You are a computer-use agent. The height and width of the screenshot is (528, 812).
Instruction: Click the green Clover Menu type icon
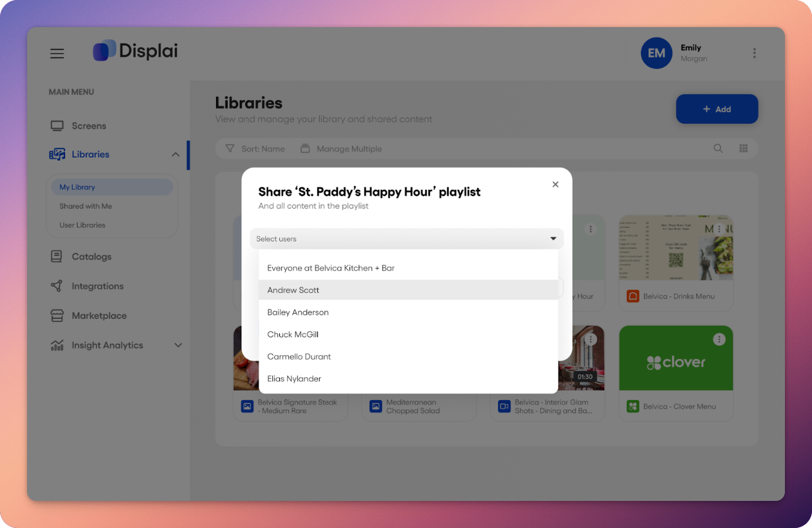pyautogui.click(x=633, y=407)
